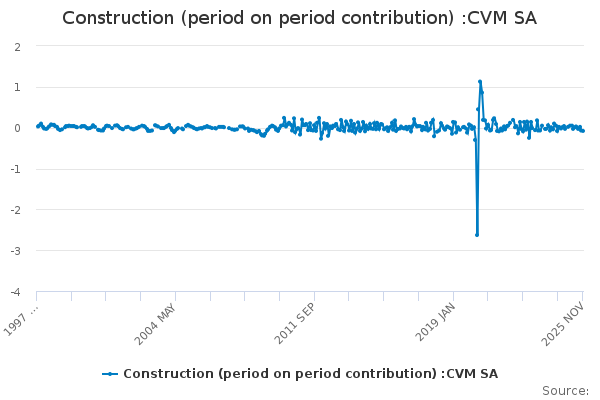
Task: Click the legend line marker icon
Action: [110, 374]
